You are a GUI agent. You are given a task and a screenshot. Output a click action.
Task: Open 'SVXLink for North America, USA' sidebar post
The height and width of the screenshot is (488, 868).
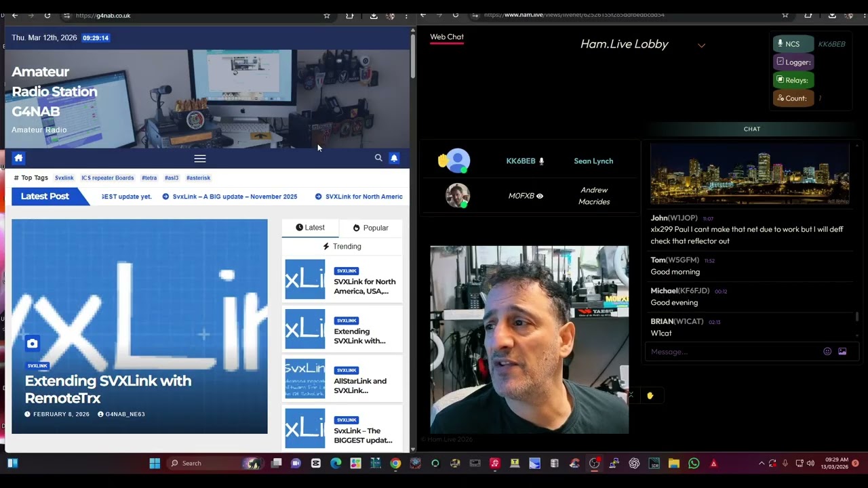point(365,286)
